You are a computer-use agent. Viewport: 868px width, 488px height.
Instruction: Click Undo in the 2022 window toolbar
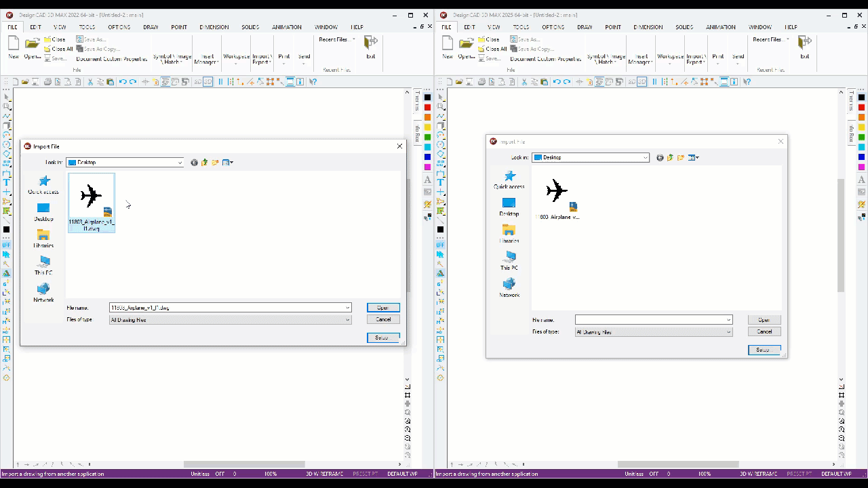coord(123,81)
